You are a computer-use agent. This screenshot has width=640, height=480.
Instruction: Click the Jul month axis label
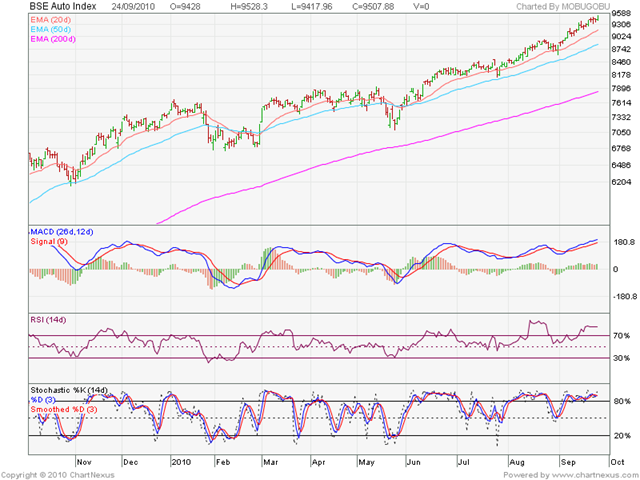[x=463, y=462]
